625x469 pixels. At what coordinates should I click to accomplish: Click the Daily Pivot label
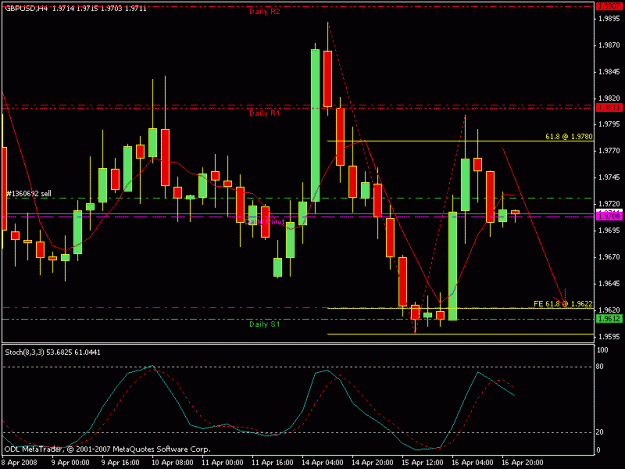coord(265,222)
